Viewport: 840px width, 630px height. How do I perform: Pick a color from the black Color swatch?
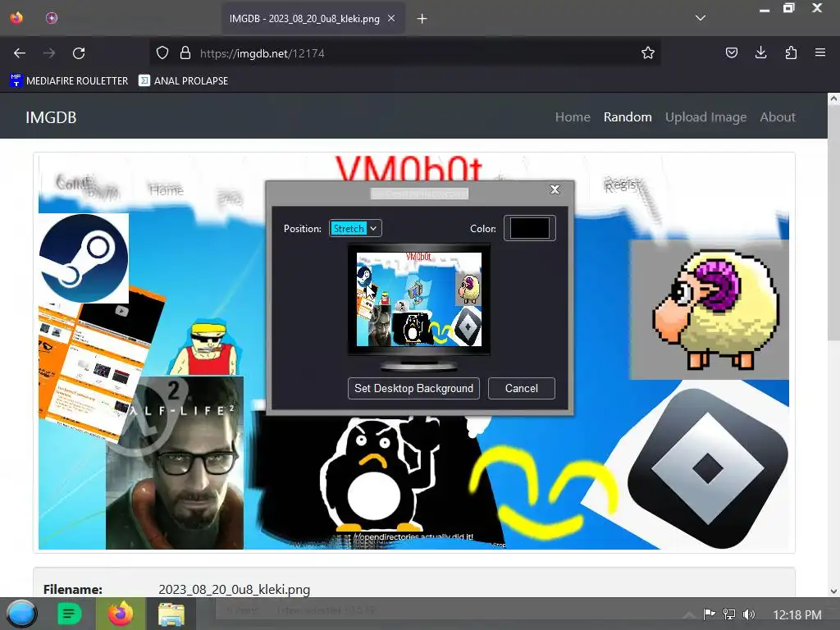coord(529,228)
